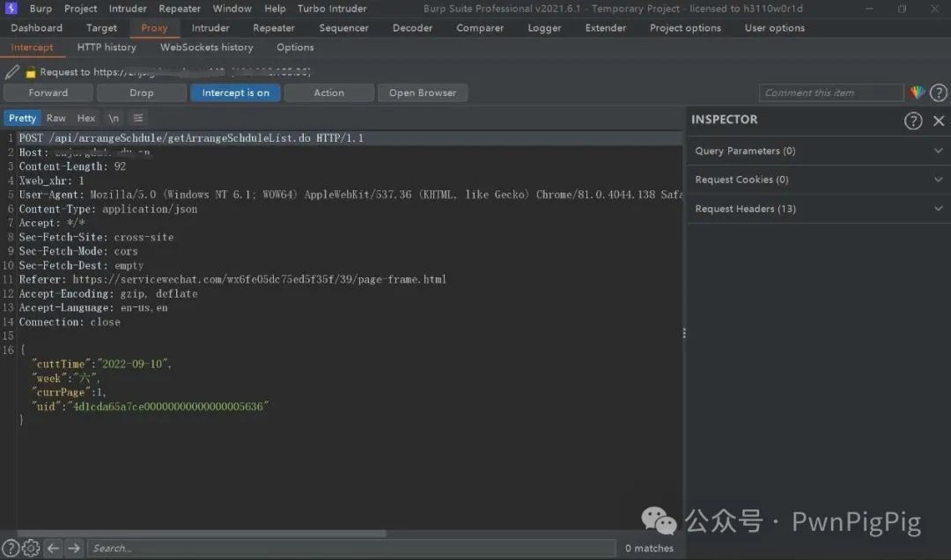This screenshot has height=560, width=951.
Task: Open the Help menu
Action: pos(275,9)
